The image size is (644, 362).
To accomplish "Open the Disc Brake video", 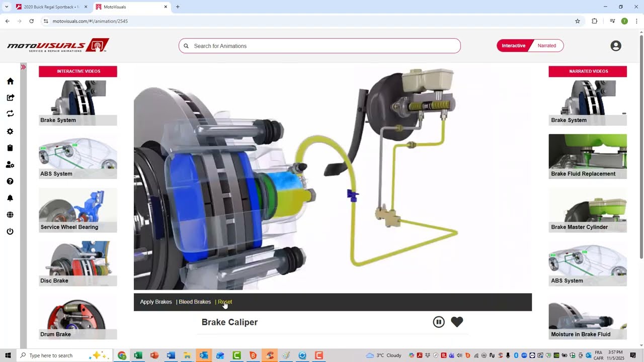I will pos(78,263).
